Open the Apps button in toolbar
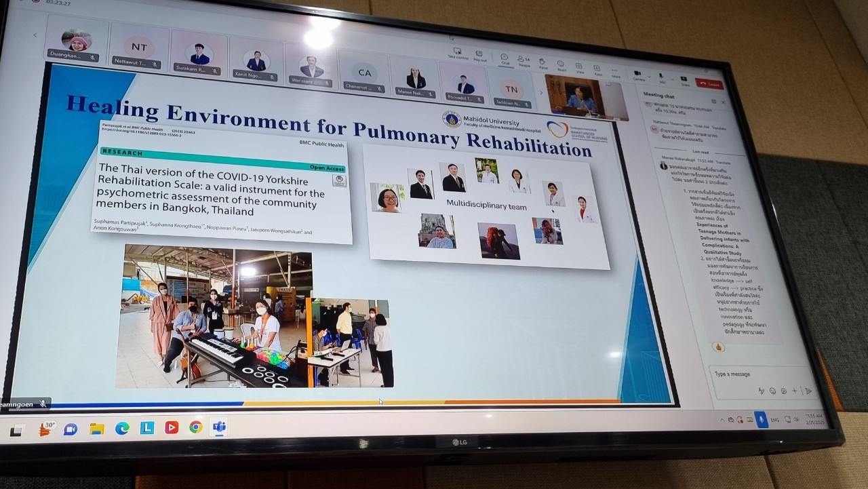This screenshot has width=868, height=489. pyautogui.click(x=597, y=69)
